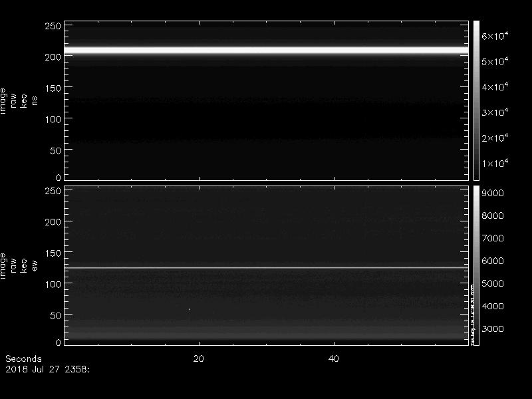Image resolution: width=532 pixels, height=399 pixels.
Task: Click the 1×10⁴ colorbar label
Action: click(x=495, y=163)
